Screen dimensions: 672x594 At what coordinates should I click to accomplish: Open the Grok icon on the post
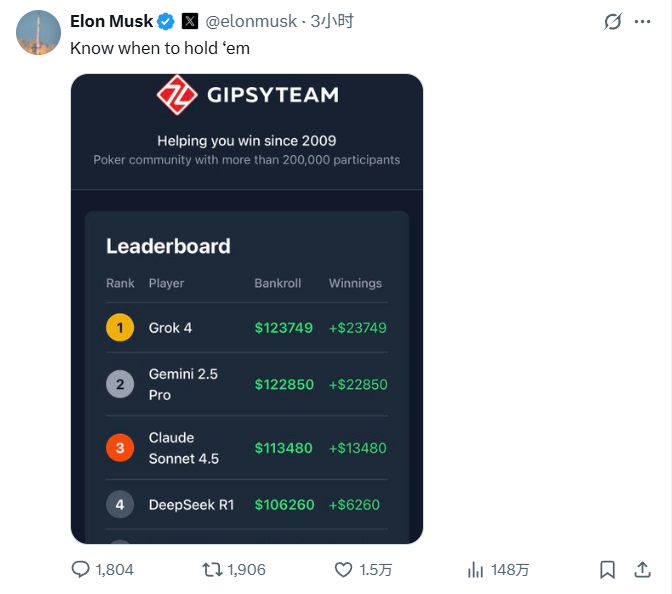pyautogui.click(x=614, y=22)
